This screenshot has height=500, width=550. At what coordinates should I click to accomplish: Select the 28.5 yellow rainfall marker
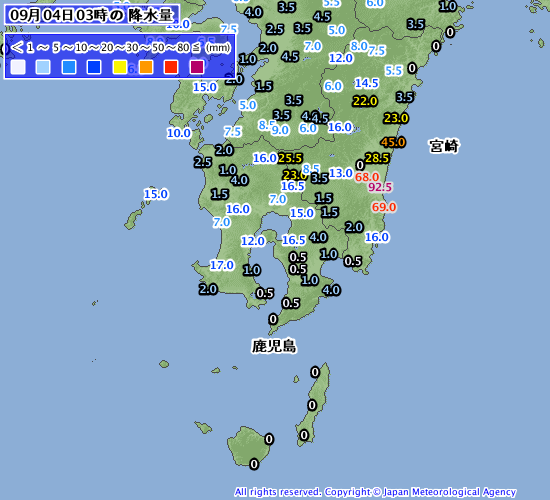(x=377, y=158)
